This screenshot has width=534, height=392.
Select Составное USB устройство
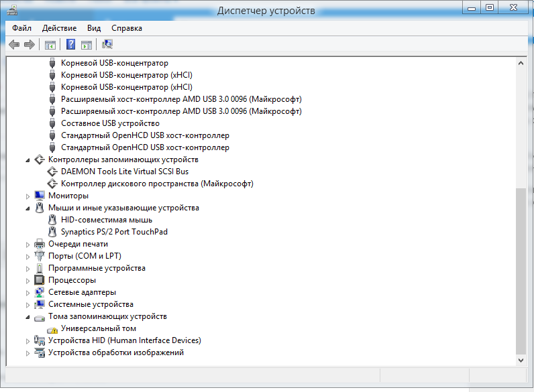coord(110,123)
